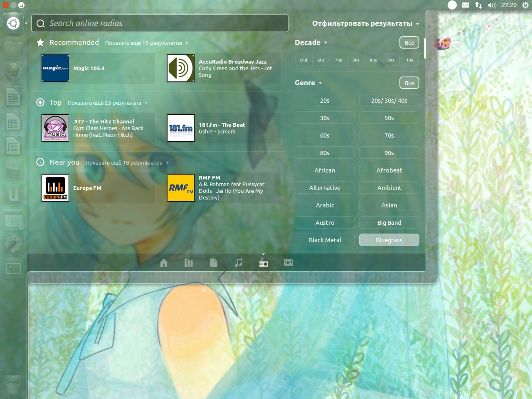
Task: Click the magnifier icon in search bar
Action: pyautogui.click(x=41, y=23)
